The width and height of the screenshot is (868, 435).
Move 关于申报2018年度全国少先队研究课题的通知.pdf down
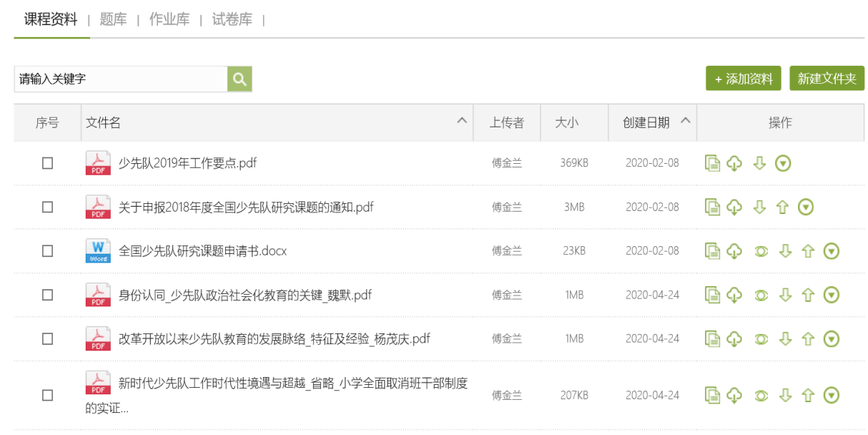point(758,207)
